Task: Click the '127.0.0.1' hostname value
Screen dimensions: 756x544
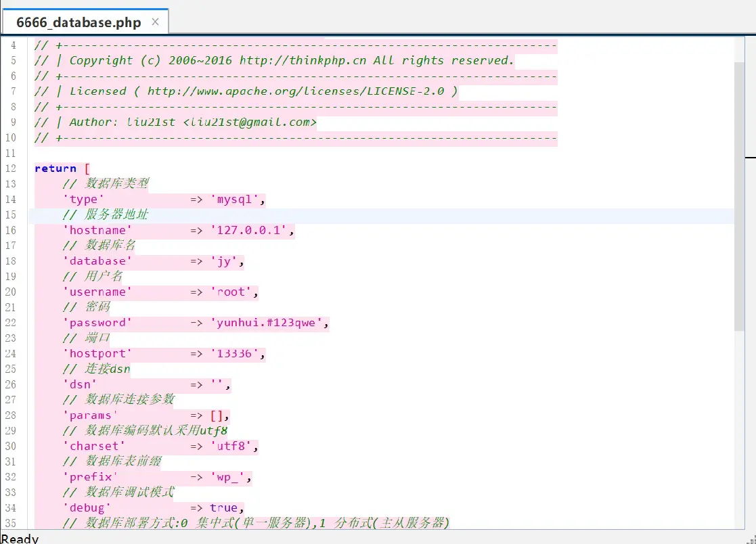Action: click(x=248, y=230)
